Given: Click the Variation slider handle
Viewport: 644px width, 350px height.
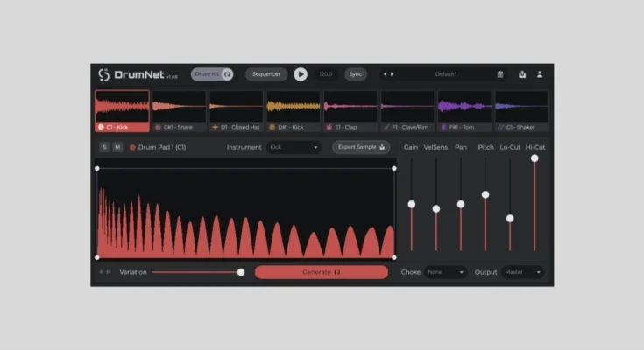Looking at the screenshot, I should [241, 272].
